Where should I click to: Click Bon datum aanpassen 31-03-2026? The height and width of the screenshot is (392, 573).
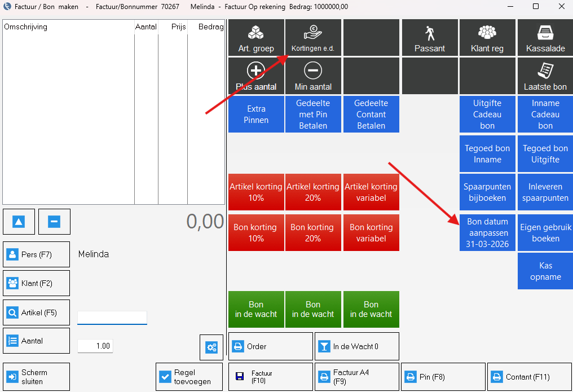click(487, 232)
